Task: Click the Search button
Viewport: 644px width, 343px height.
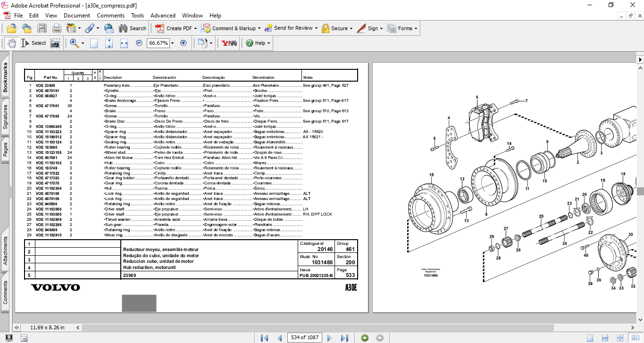Action: click(133, 28)
